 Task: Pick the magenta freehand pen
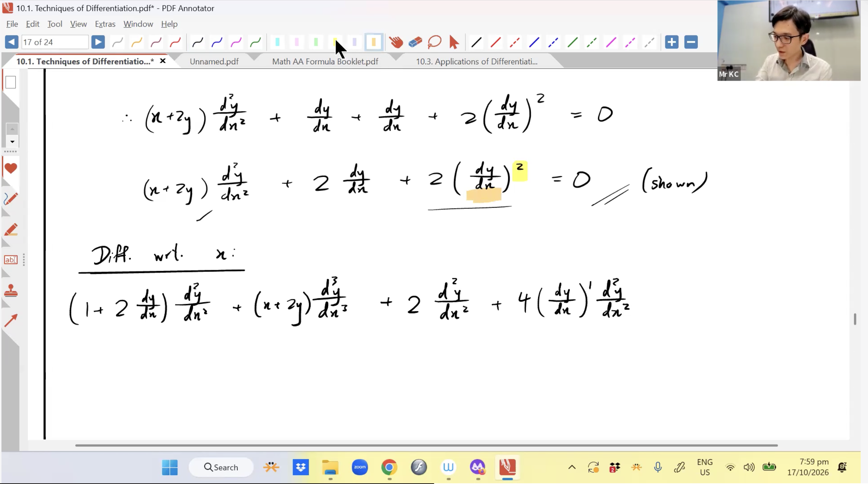[x=236, y=42]
